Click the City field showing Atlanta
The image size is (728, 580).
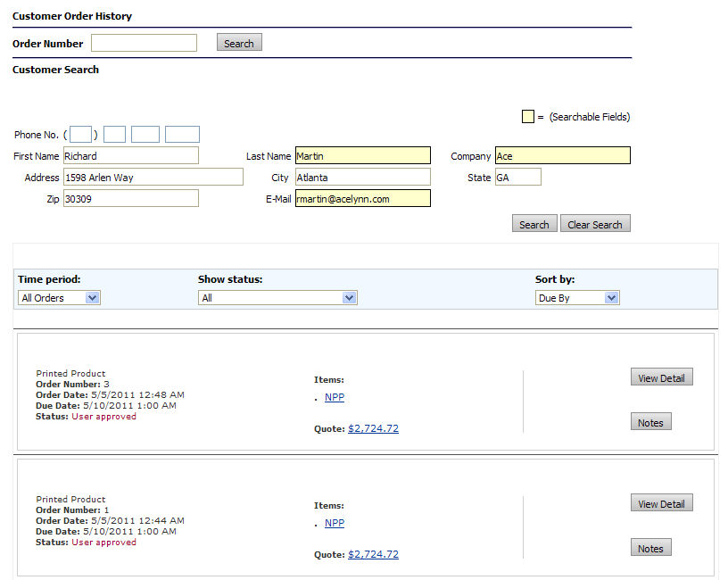point(362,178)
